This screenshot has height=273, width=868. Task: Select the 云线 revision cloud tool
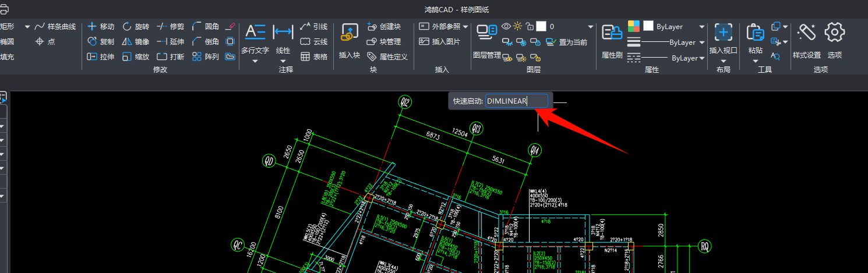coord(313,42)
